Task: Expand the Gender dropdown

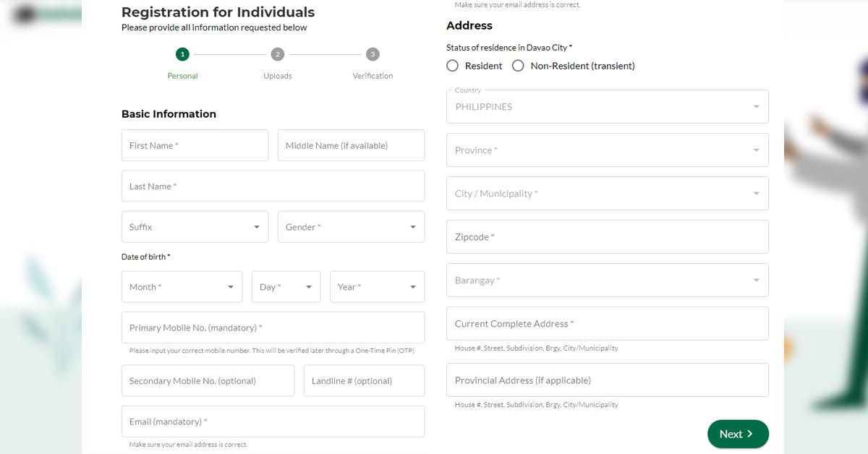Action: (x=351, y=227)
